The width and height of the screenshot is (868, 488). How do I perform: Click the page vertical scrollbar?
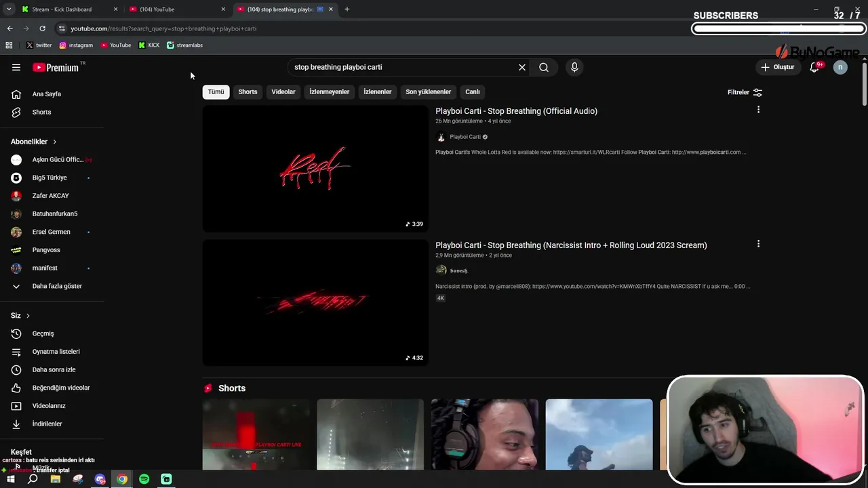click(864, 84)
